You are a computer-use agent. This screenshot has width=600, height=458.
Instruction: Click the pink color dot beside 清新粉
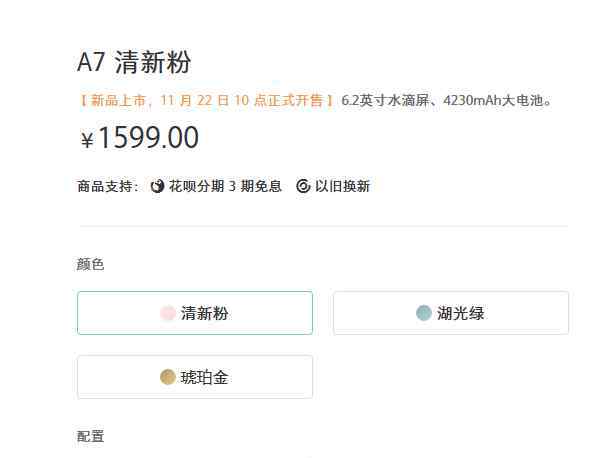click(x=168, y=313)
